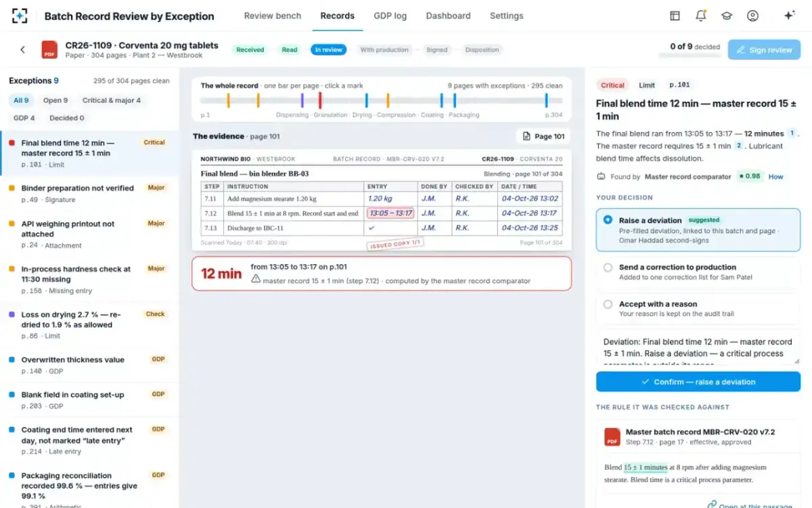The width and height of the screenshot is (812, 508).
Task: Open API weighing printout not attached exception
Action: pos(89,234)
